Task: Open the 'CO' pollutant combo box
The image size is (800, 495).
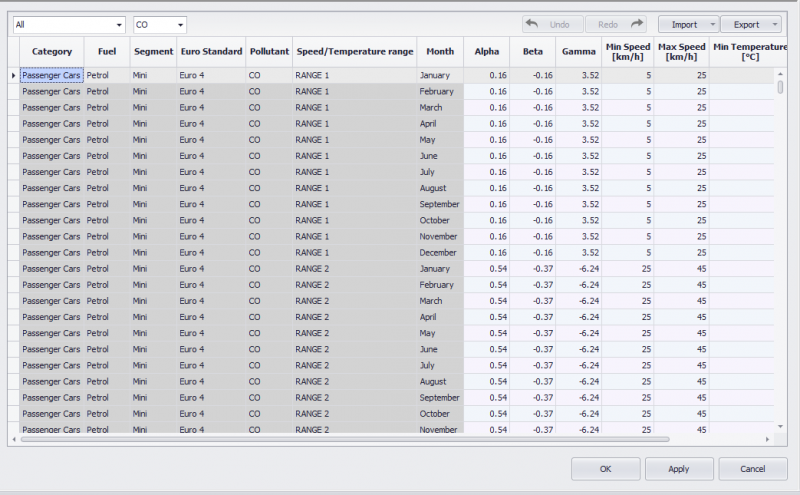Action: click(160, 24)
